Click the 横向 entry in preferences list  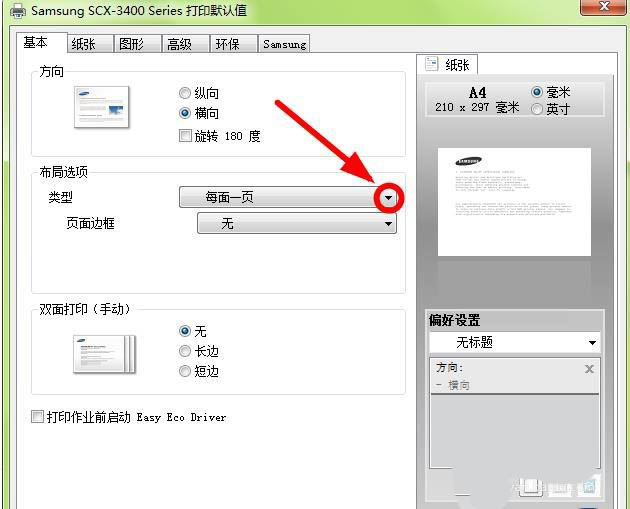pyautogui.click(x=453, y=385)
